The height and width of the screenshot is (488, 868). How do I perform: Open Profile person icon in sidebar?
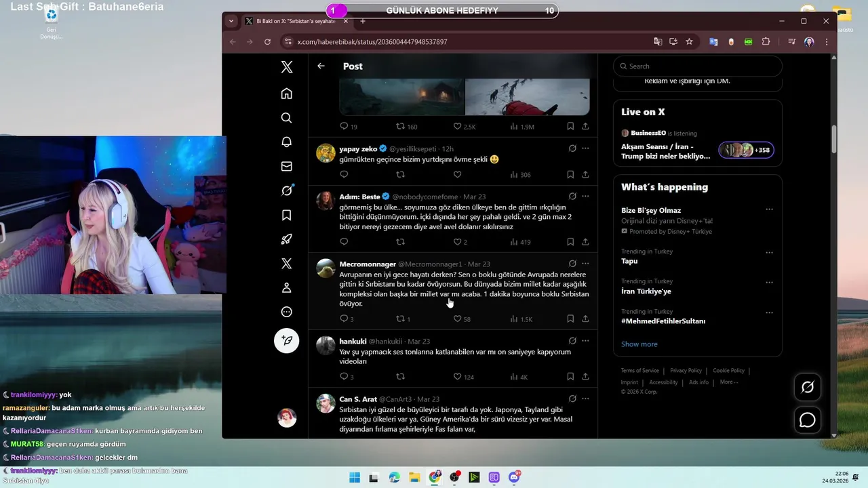point(287,287)
